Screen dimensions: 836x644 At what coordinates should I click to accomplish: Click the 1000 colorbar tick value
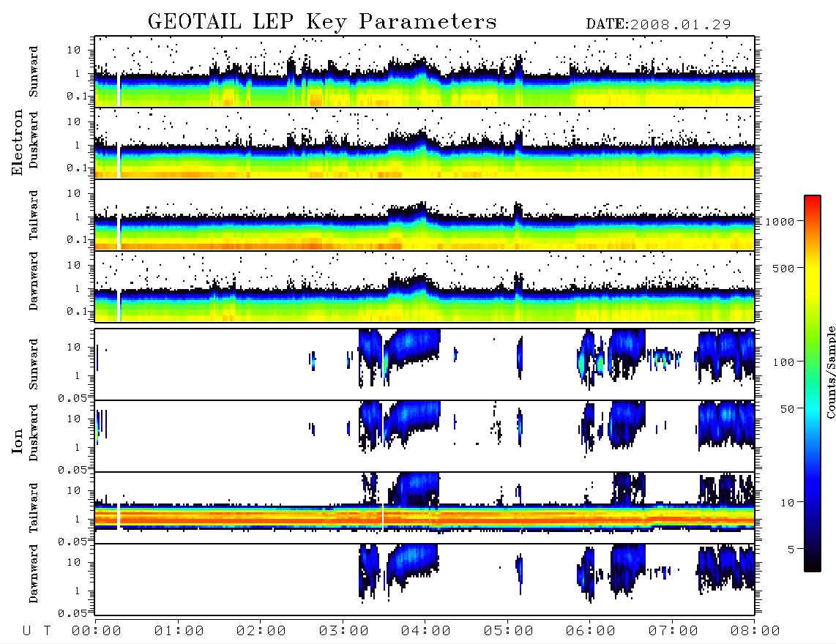780,221
